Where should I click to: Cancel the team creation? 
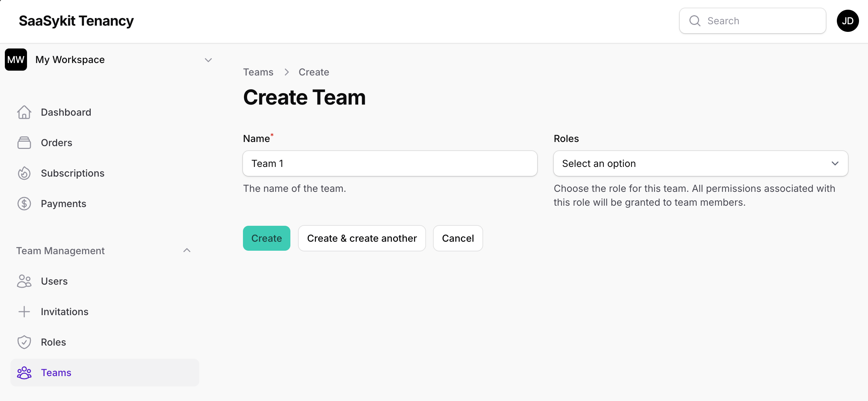tap(458, 238)
